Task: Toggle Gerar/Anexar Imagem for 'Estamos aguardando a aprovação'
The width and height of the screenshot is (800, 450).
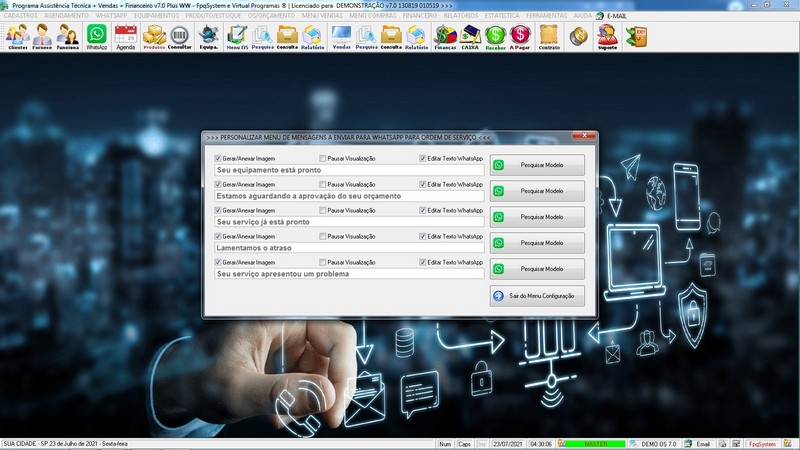Action: (218, 184)
